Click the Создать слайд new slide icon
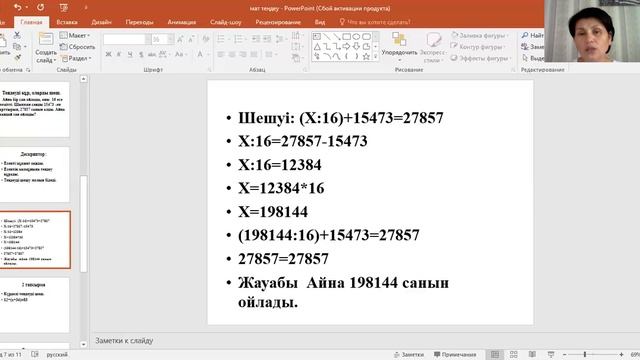Viewport: 640px width, 360px height. (x=46, y=39)
